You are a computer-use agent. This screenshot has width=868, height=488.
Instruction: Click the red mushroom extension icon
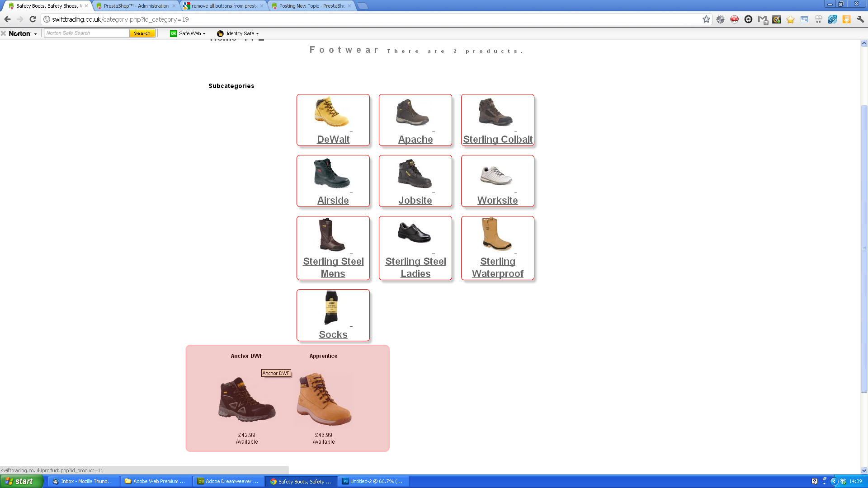[x=734, y=19]
